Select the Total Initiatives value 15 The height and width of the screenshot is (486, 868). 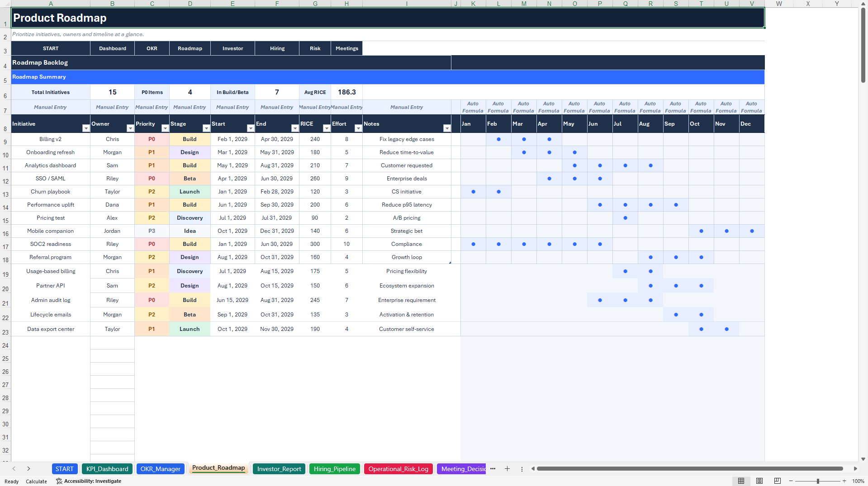(x=113, y=92)
